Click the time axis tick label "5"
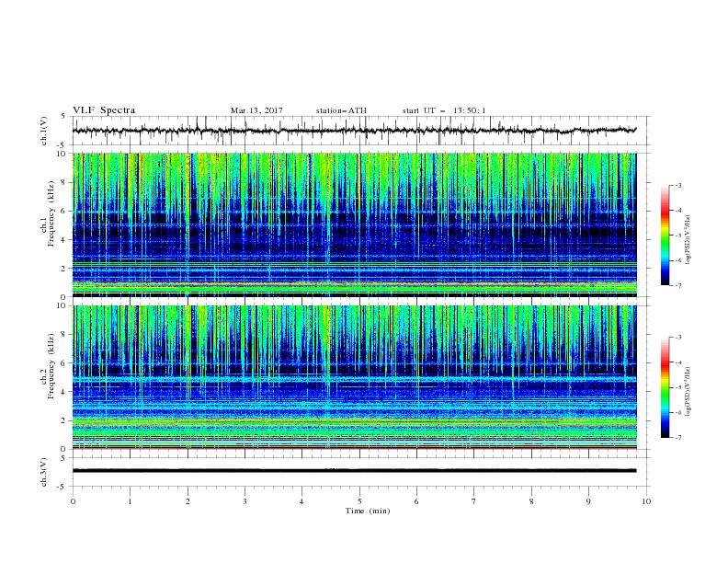The height and width of the screenshot is (563, 728). (359, 501)
